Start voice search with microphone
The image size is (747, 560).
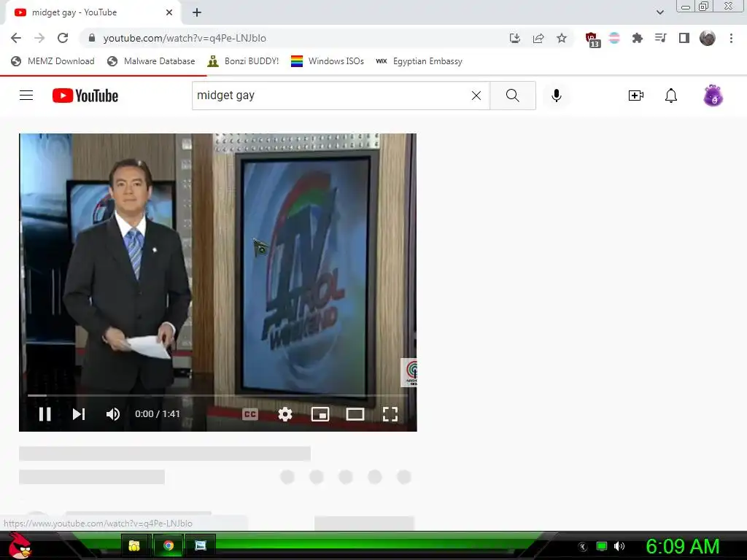[x=556, y=96]
